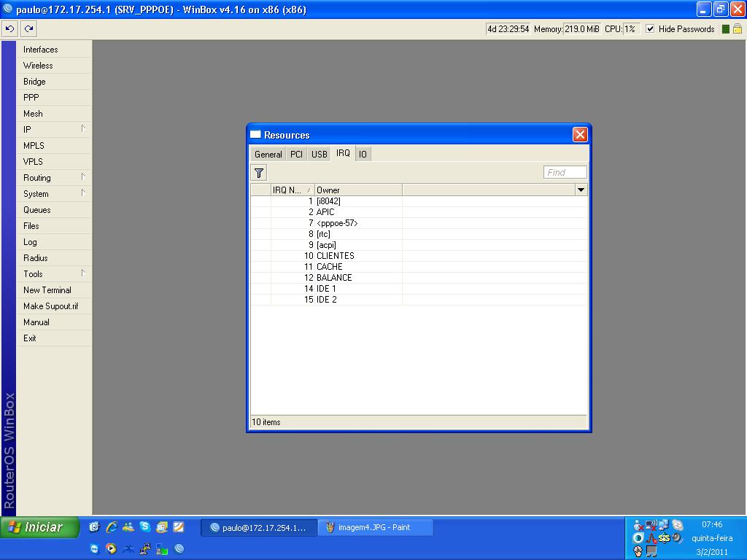The height and width of the screenshot is (560, 747).
Task: Open the Mesh menu
Action: point(53,114)
